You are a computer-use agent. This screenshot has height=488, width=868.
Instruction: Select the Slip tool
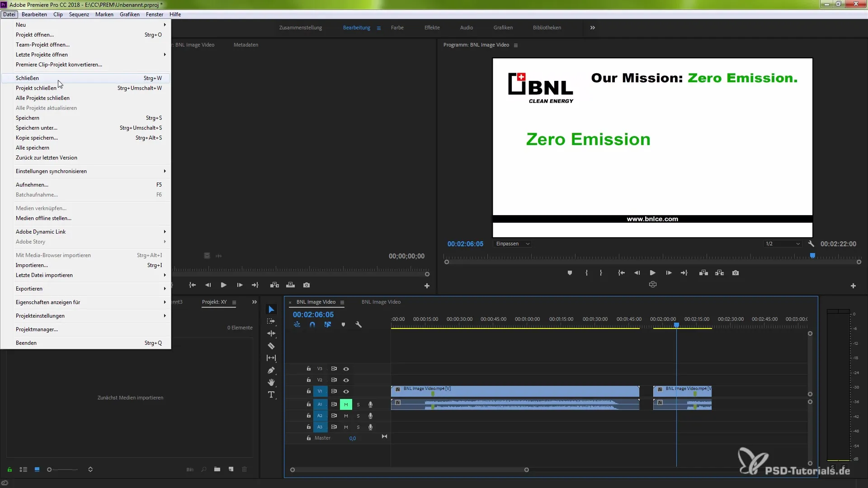(271, 358)
